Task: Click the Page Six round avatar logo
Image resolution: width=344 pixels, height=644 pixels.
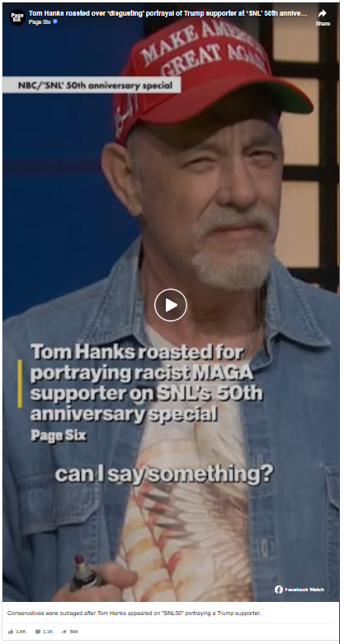Action: [17, 17]
